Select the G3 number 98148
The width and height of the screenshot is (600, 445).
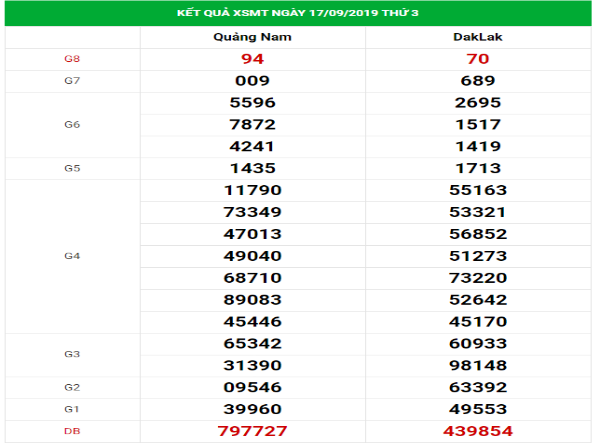coord(478,365)
